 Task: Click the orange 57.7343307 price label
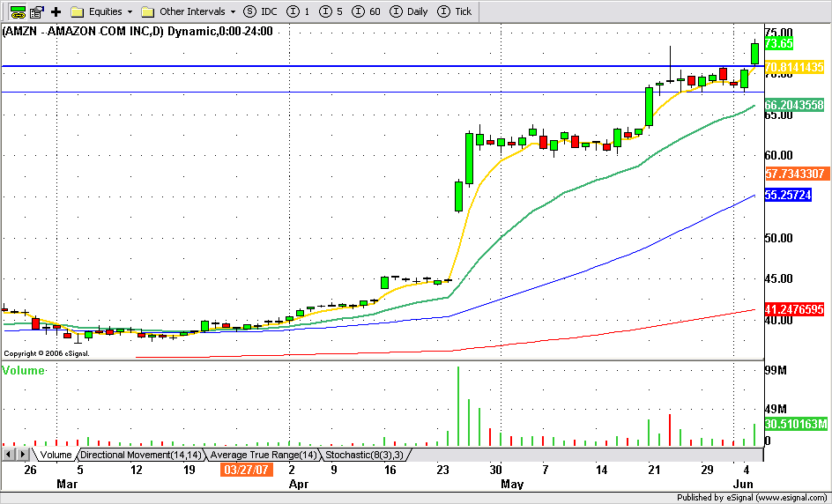797,174
